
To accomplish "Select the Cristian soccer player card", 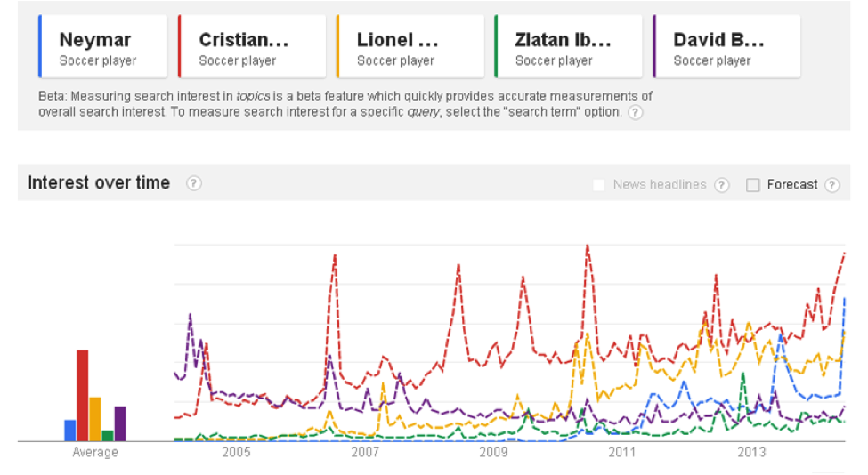I will tap(252, 46).
